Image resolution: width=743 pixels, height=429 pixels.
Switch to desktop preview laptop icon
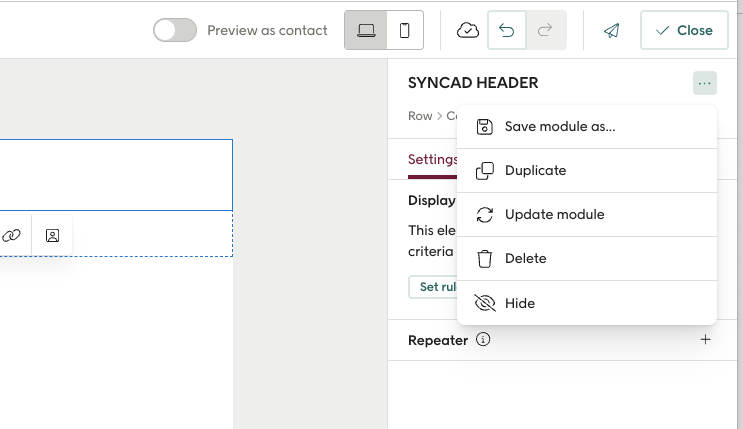coord(366,30)
